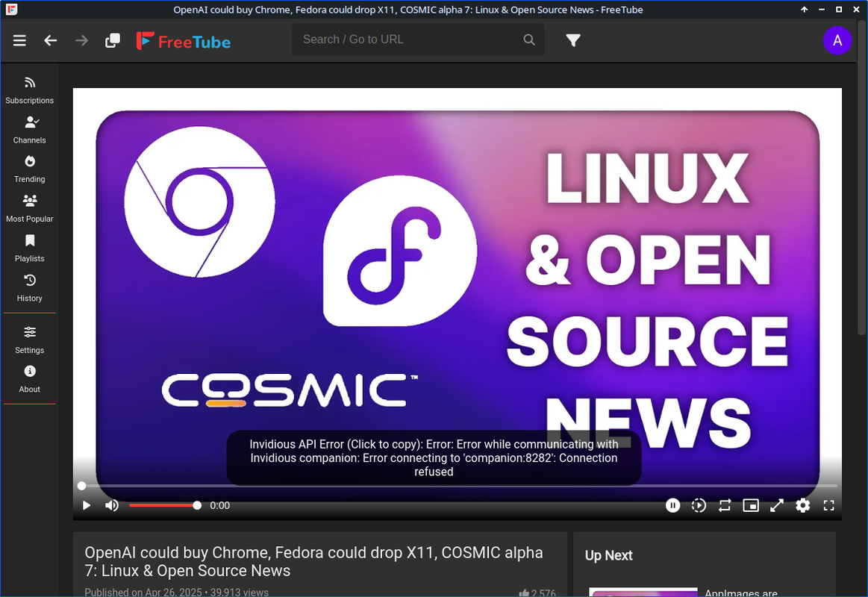Open Playlists in the sidebar
The height and width of the screenshot is (597, 868).
coord(29,249)
